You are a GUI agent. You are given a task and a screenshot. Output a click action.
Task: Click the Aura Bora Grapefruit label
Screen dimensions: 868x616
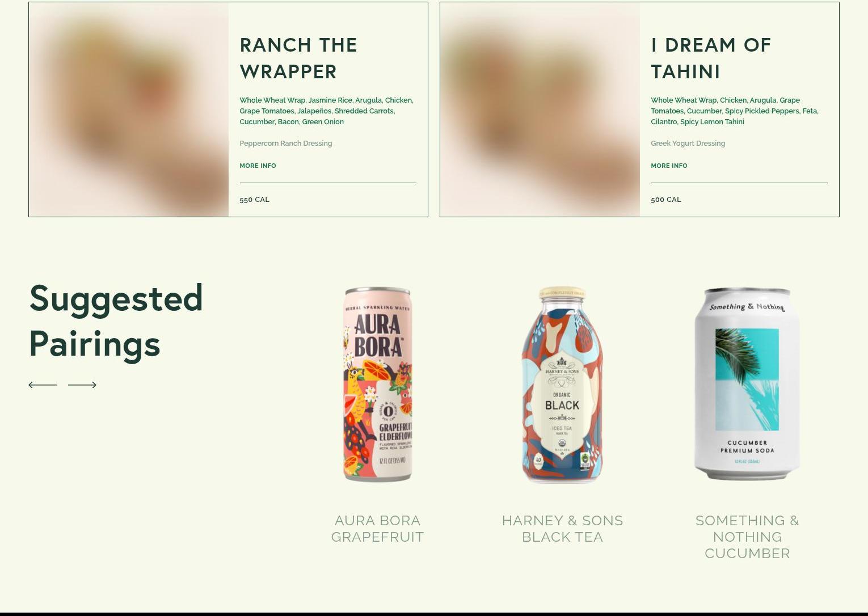click(x=377, y=529)
